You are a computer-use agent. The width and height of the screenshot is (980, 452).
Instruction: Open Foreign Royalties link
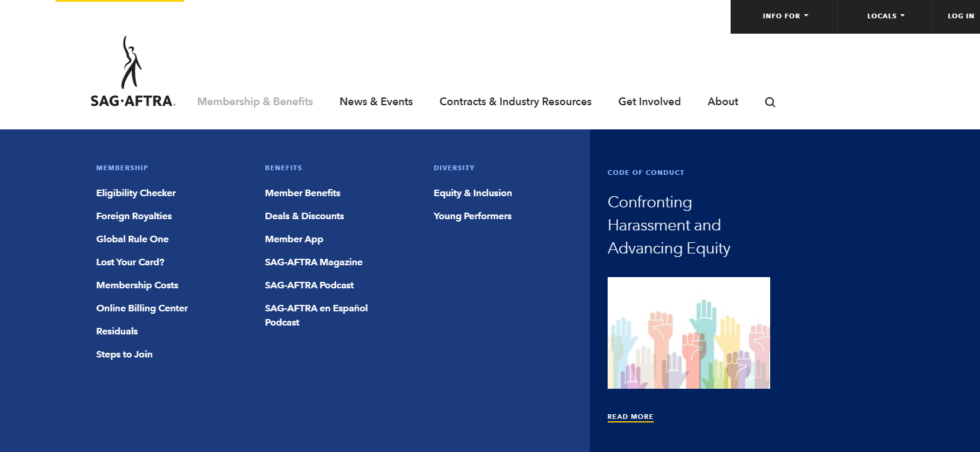134,216
